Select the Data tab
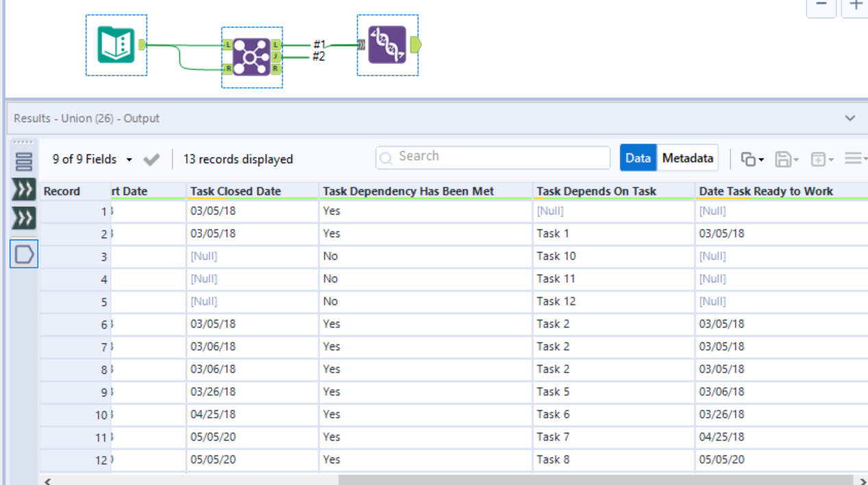 click(x=638, y=158)
